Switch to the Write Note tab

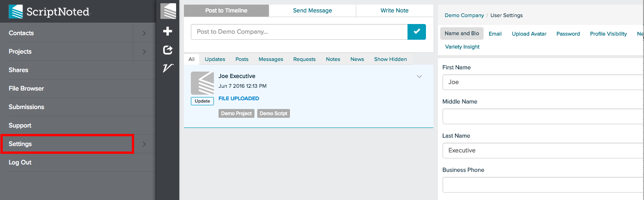click(x=395, y=11)
